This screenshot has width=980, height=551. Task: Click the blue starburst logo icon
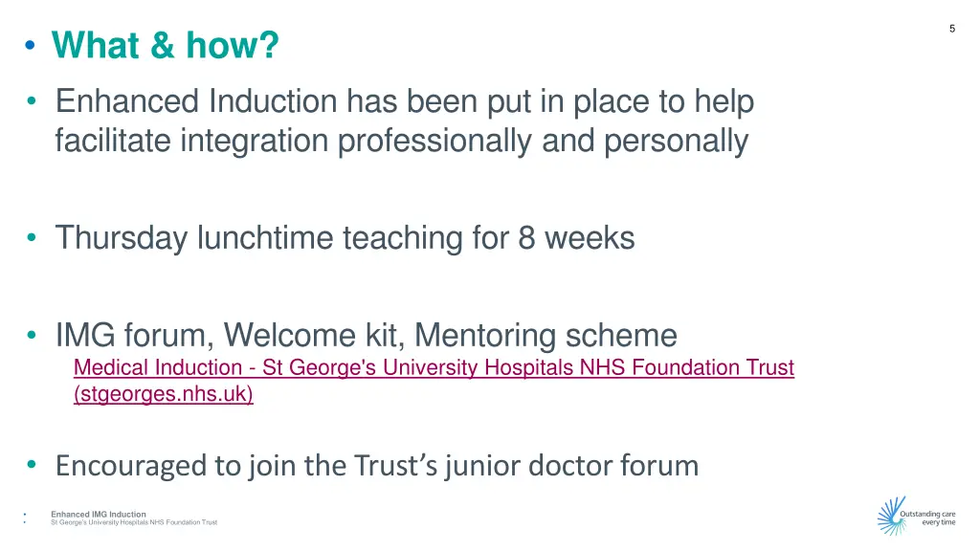891,516
